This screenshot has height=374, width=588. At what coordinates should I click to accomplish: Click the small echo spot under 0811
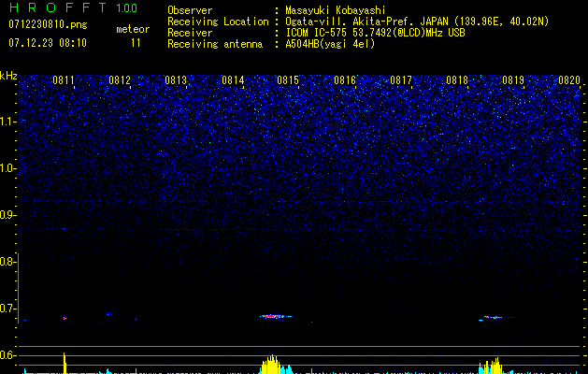65,318
